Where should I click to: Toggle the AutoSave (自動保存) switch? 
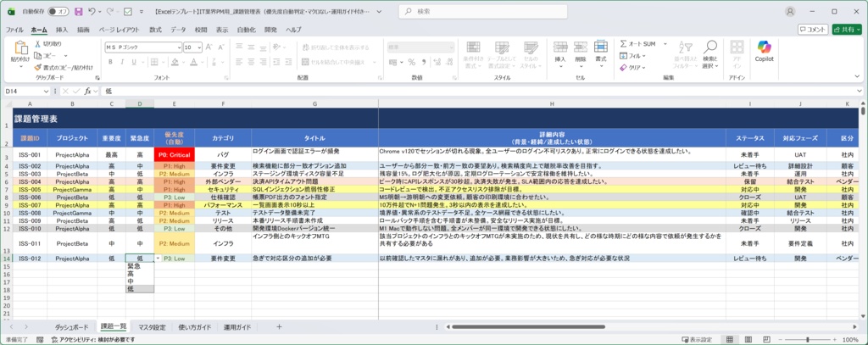[58, 11]
